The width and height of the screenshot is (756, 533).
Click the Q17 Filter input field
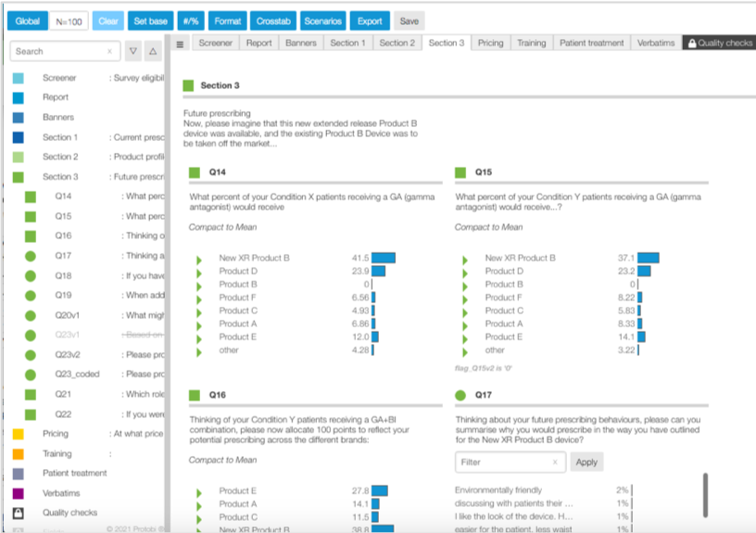(505, 462)
